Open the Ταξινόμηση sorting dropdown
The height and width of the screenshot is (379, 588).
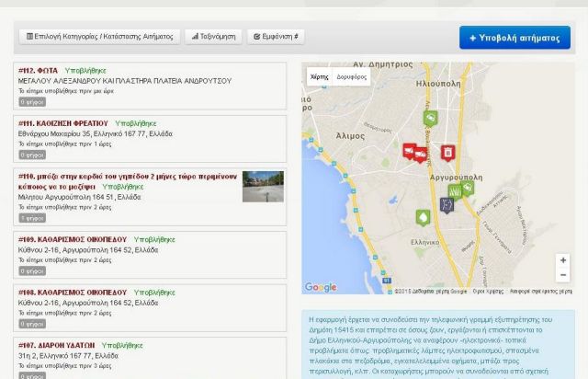pyautogui.click(x=213, y=37)
